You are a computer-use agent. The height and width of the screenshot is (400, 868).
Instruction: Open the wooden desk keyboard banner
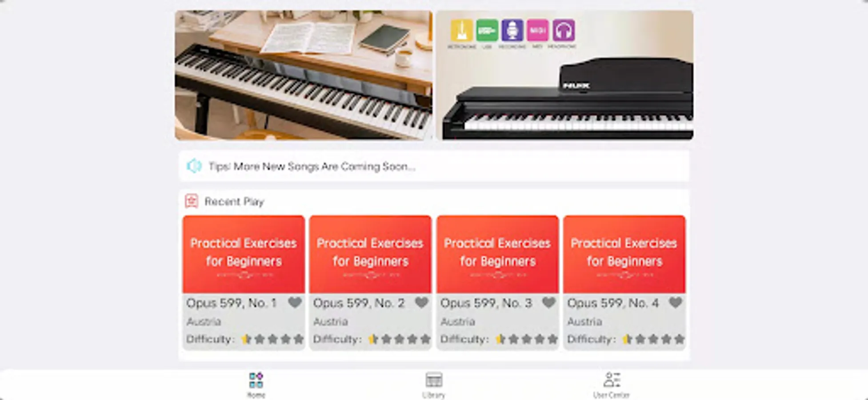[x=303, y=76]
